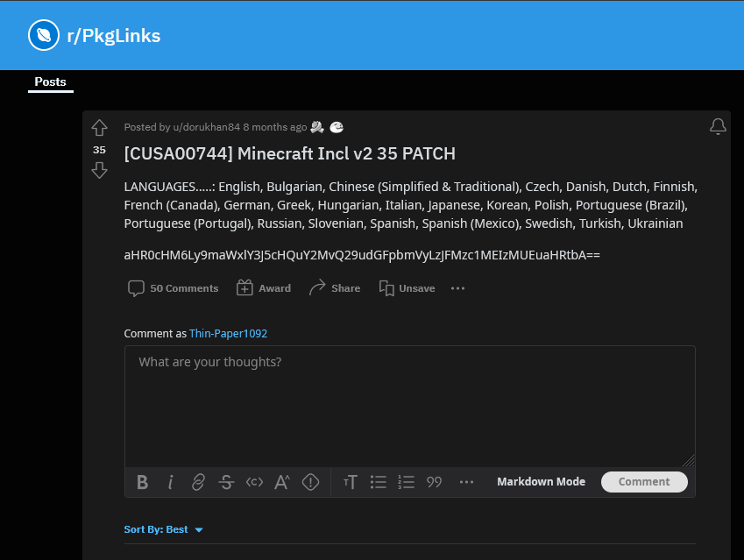The image size is (744, 560).
Task: Toggle bold formatting in comment editor
Action: 142,482
